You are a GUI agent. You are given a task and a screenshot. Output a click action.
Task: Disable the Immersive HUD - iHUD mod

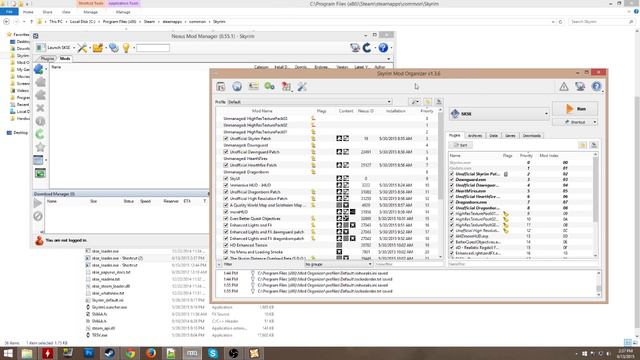(x=226, y=185)
